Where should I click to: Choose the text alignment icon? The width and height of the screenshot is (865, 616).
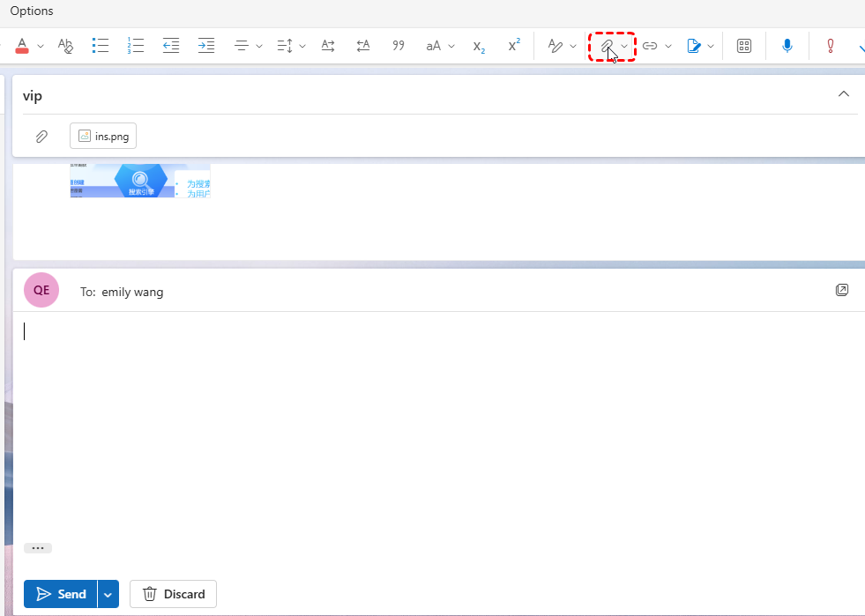(241, 46)
